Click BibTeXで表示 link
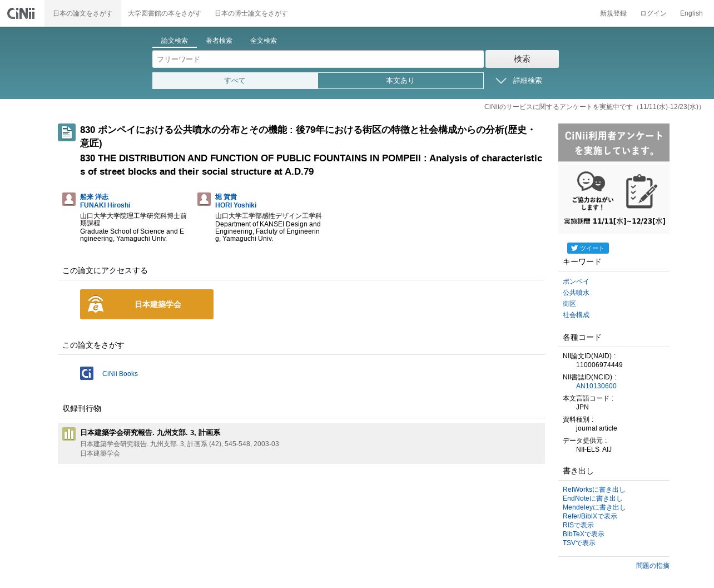 click(x=583, y=534)
